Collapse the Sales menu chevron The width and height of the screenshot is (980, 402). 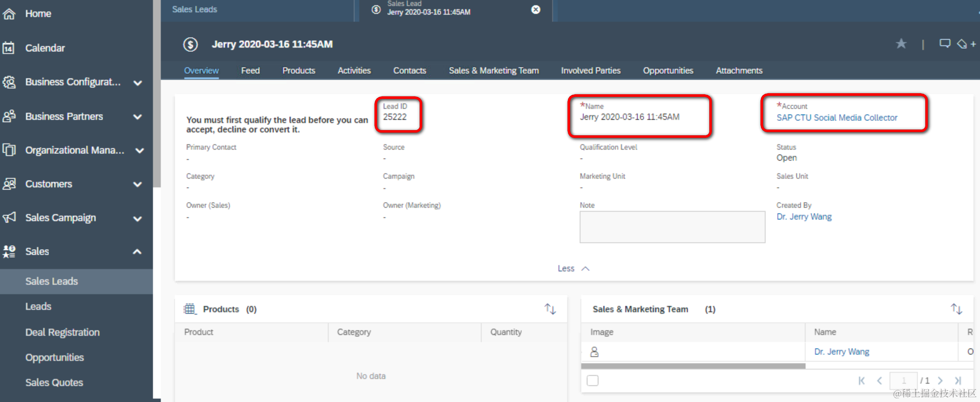point(138,252)
